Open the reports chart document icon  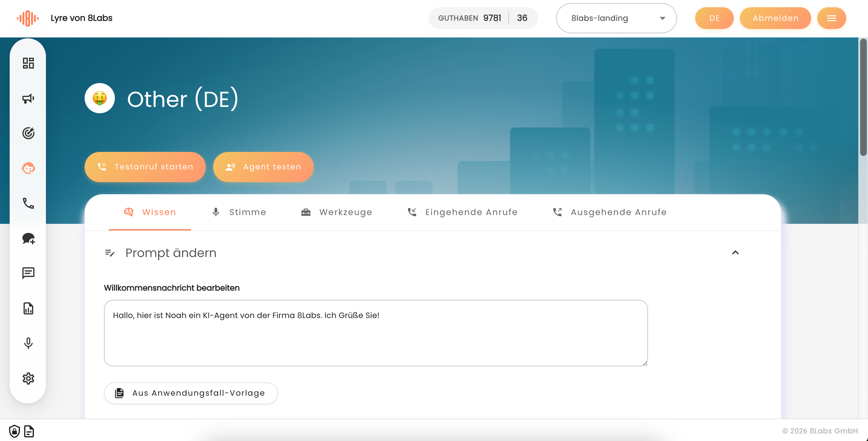tap(28, 308)
